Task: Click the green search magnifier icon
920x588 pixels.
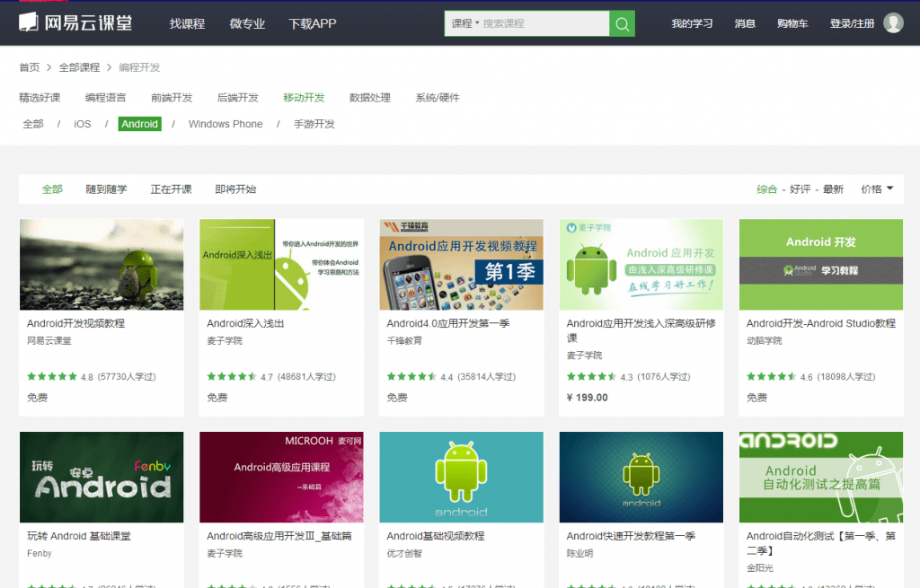Action: [x=622, y=22]
